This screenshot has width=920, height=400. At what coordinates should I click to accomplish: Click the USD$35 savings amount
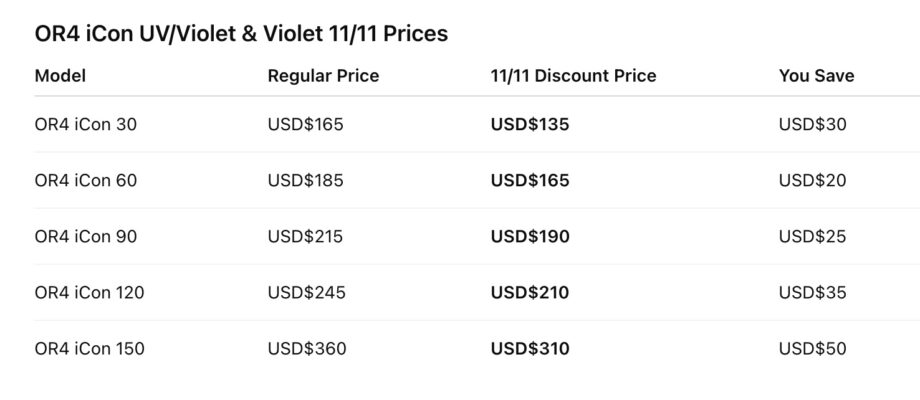point(812,293)
